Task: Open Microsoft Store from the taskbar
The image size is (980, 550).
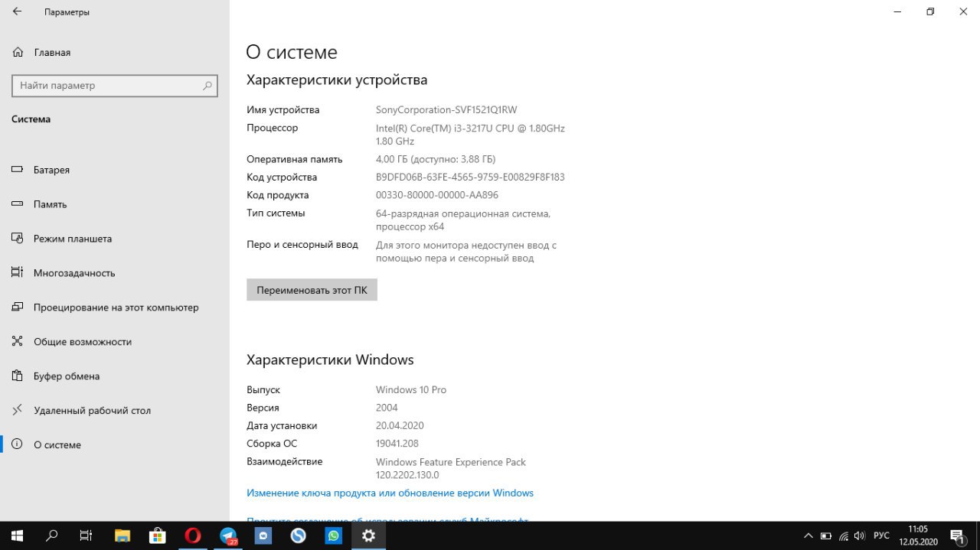Action: 158,535
